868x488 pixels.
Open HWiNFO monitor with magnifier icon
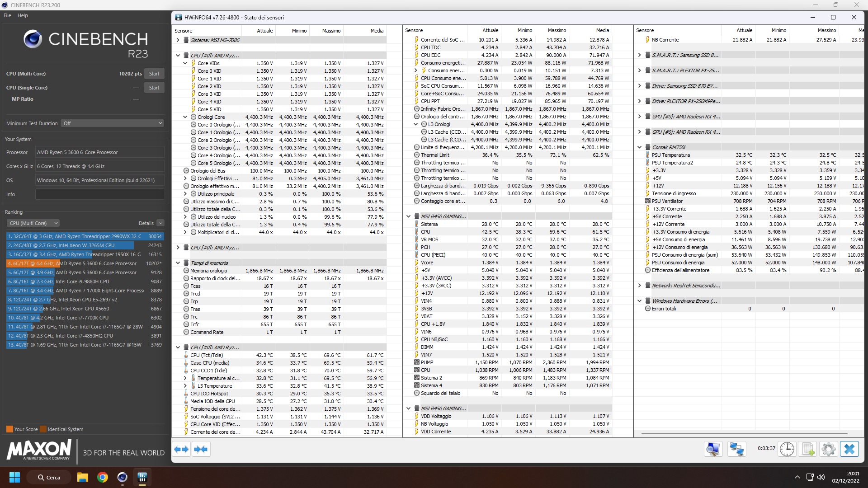713,449
